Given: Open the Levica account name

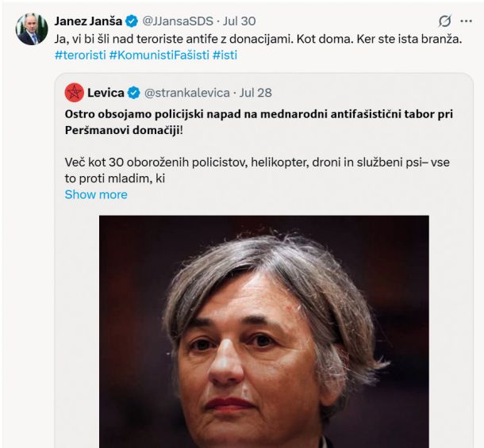Looking at the screenshot, I should 106,93.
